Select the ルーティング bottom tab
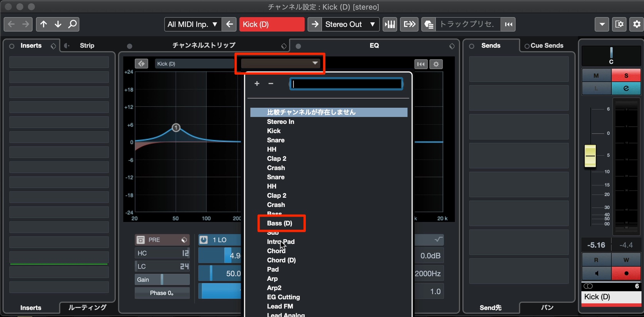The image size is (644, 317). coord(87,307)
